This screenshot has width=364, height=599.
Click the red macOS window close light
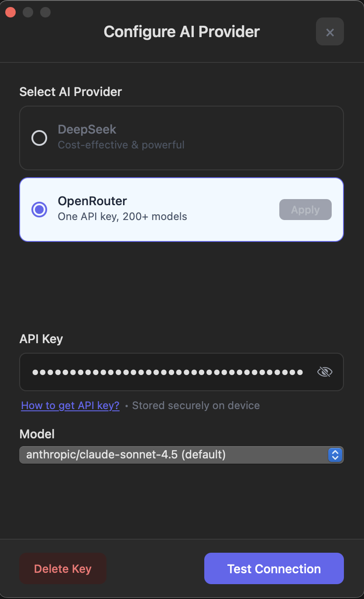[10, 12]
